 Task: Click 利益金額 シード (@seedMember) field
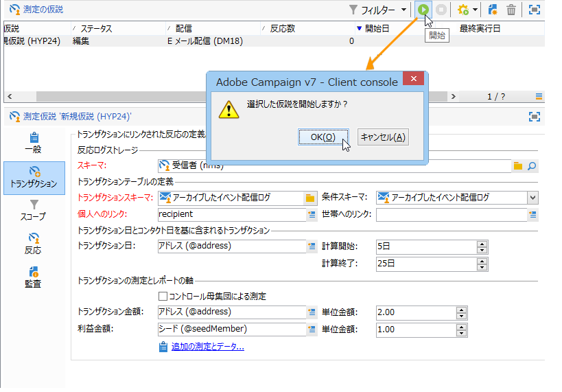(x=232, y=330)
